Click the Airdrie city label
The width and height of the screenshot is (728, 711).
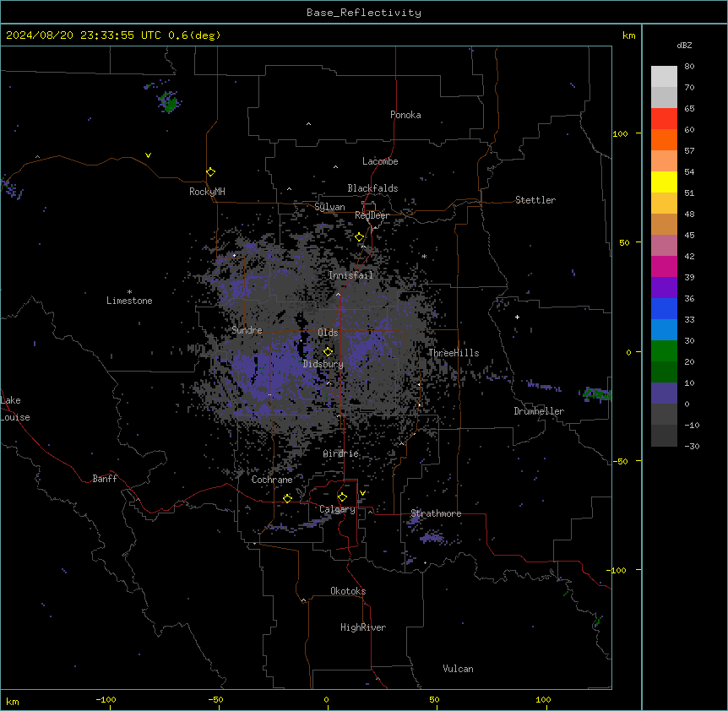[x=341, y=453]
